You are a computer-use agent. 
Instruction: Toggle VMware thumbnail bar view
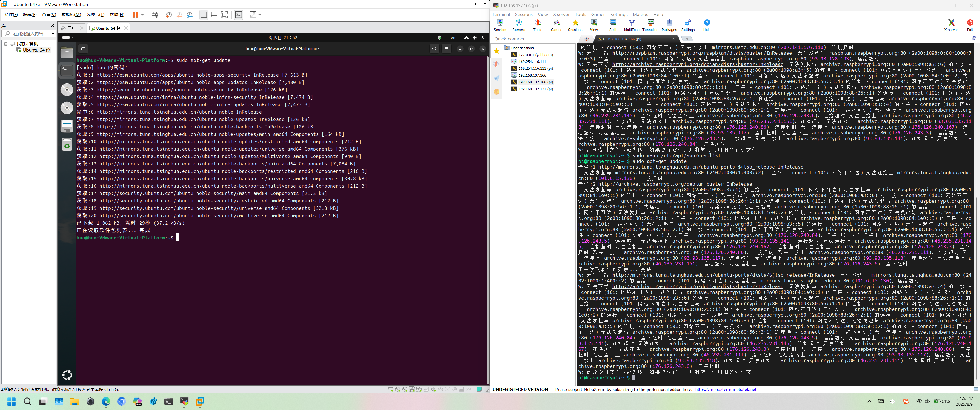coord(214,15)
